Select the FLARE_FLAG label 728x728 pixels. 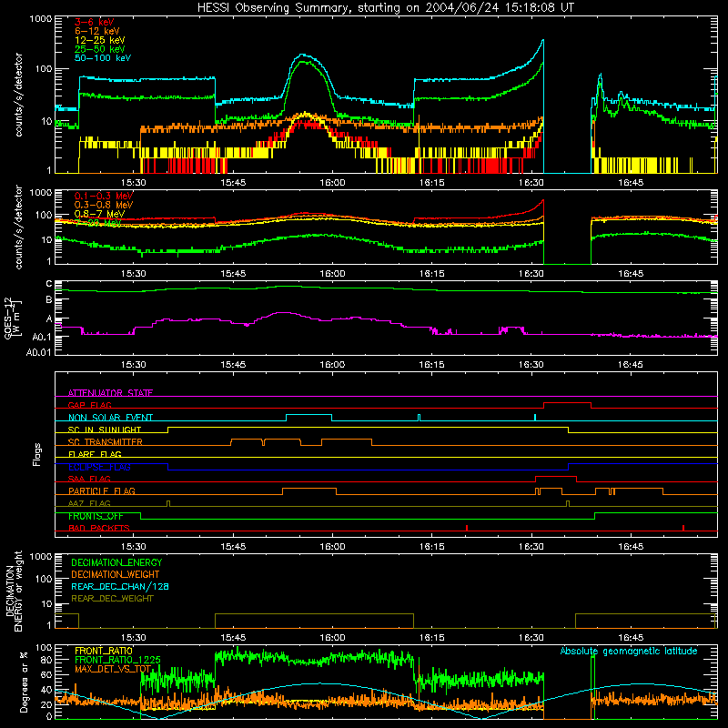tap(95, 454)
